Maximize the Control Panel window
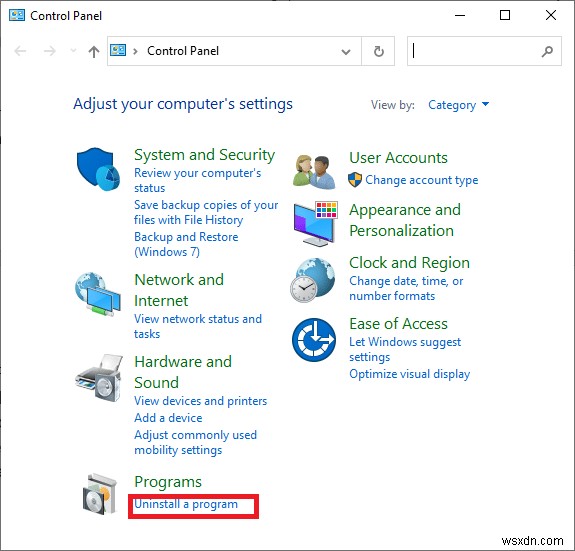 coord(505,15)
